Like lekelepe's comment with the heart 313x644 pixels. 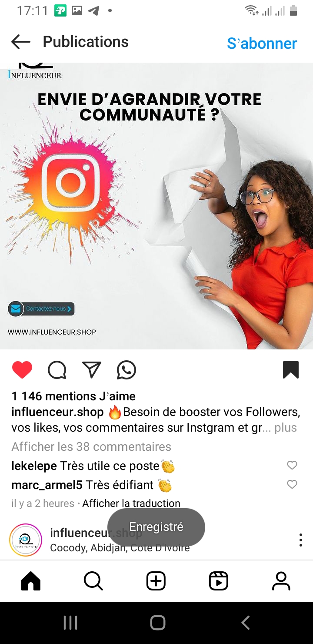coord(292,465)
